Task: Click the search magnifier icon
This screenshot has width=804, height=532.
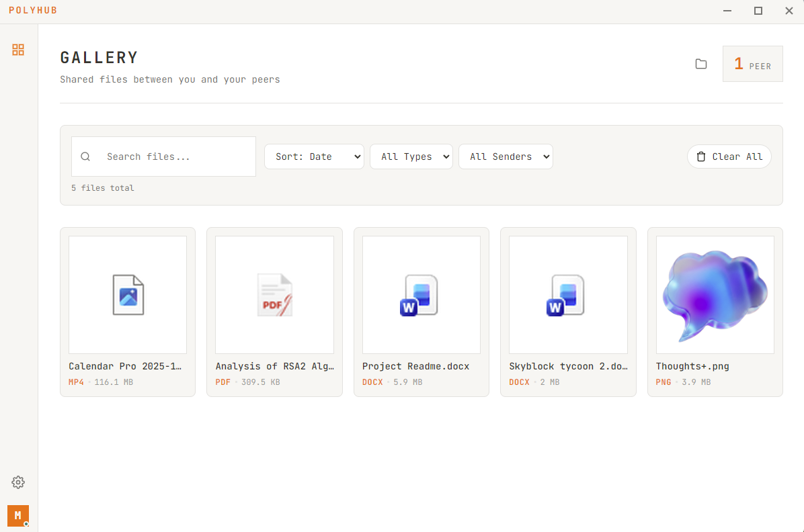Action: (x=85, y=156)
